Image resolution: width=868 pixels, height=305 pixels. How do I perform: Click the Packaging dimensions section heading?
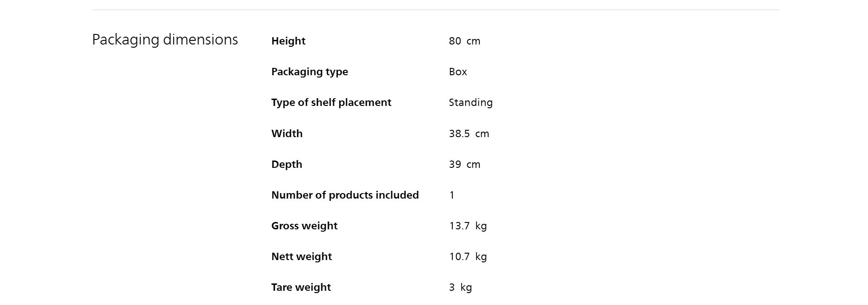[x=165, y=40]
